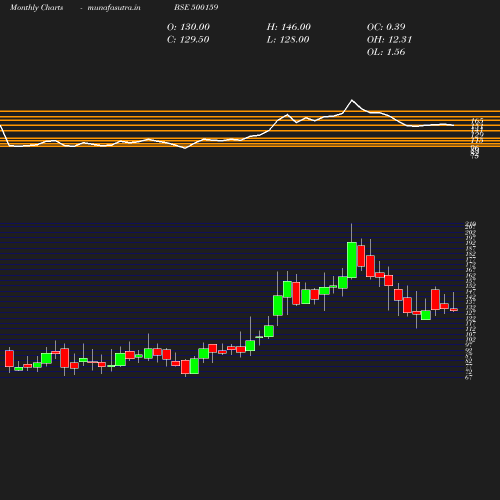Click the 'Monthly Charts' title text
This screenshot has height=500, width=500.
coord(37,7)
